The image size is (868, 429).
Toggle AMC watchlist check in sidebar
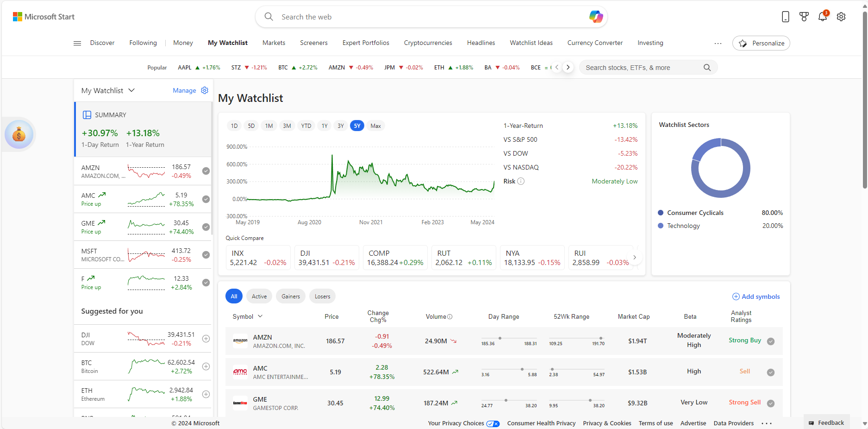pos(206,199)
